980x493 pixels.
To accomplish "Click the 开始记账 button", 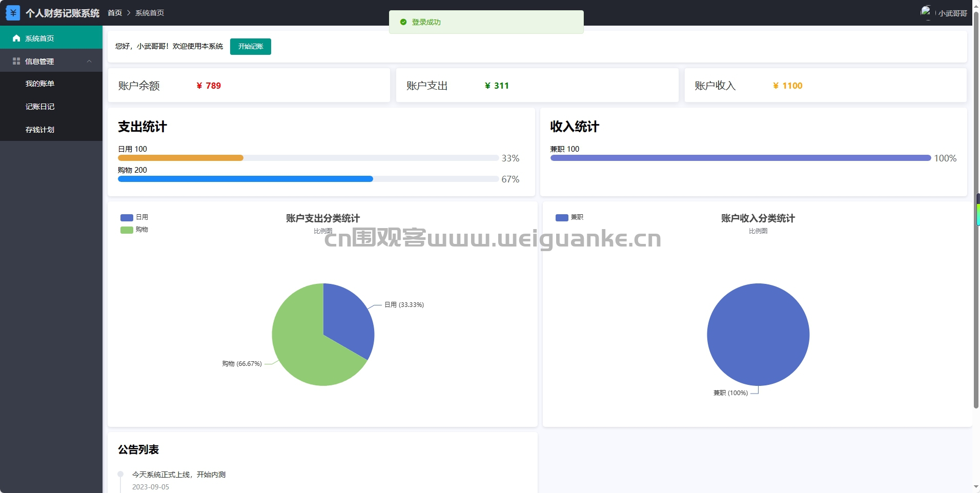I will 251,47.
